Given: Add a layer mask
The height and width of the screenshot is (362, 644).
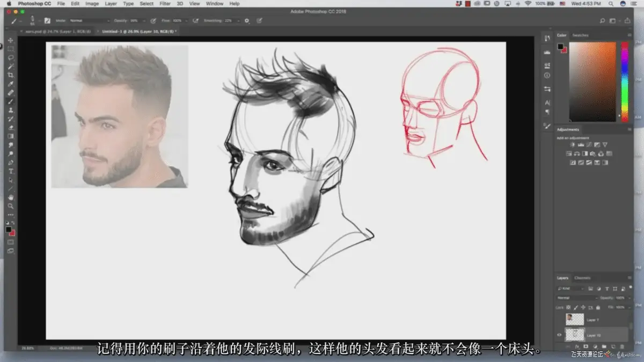Looking at the screenshot, I should click(x=586, y=346).
